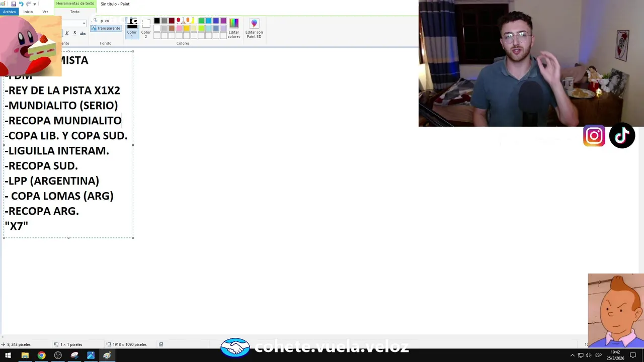Place cursor in line '-REY DE LA PISTA X1X2'
This screenshot has height=362, width=644.
(62, 90)
